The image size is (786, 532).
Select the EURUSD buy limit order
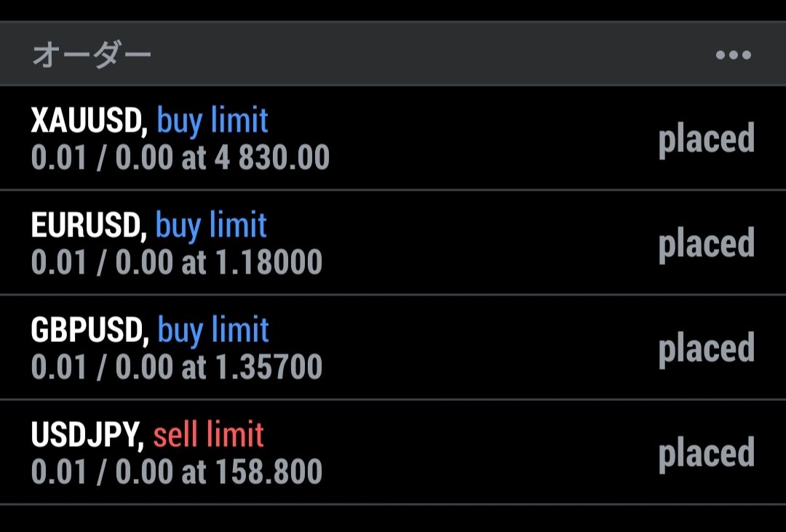coord(393,242)
